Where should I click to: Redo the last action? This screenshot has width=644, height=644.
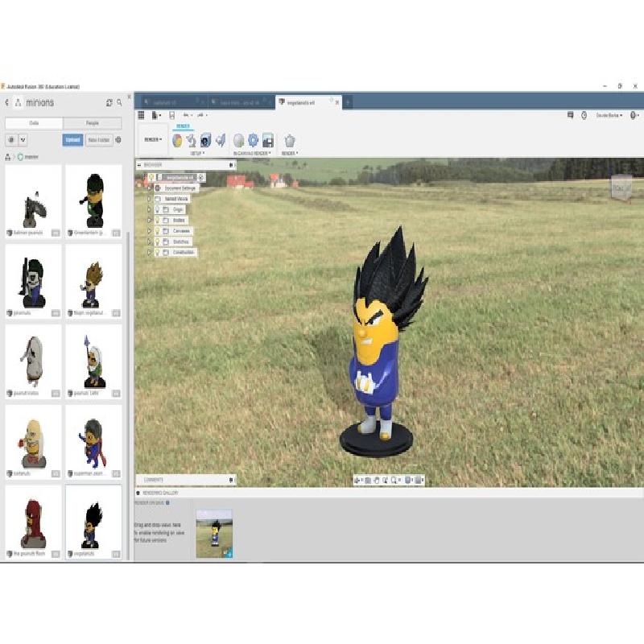[x=201, y=115]
